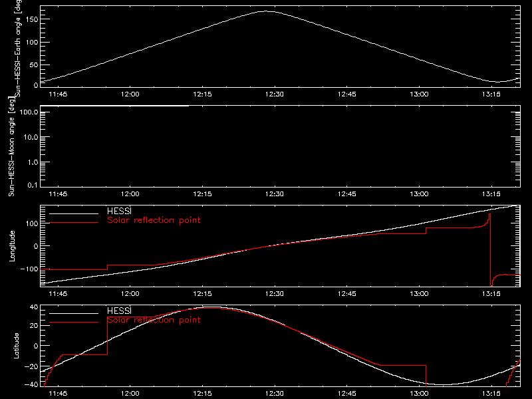The image size is (532, 399).
Task: Click the -20 tick label on Latitude plot
Action: [x=31, y=366]
